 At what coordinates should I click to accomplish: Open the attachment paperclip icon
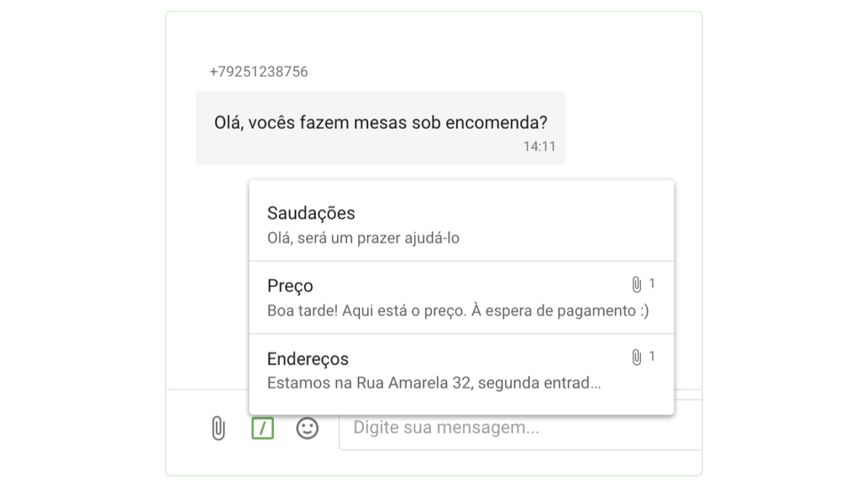217,428
